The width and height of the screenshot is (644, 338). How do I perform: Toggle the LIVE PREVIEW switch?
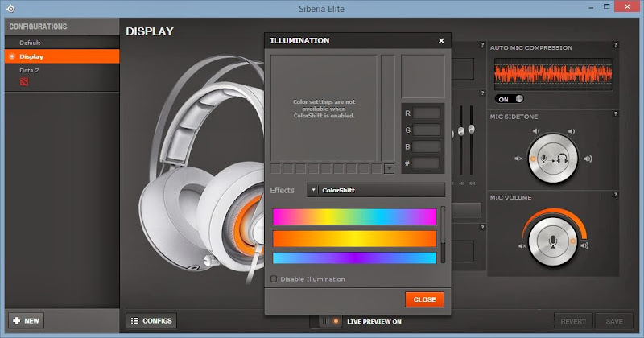click(x=330, y=321)
